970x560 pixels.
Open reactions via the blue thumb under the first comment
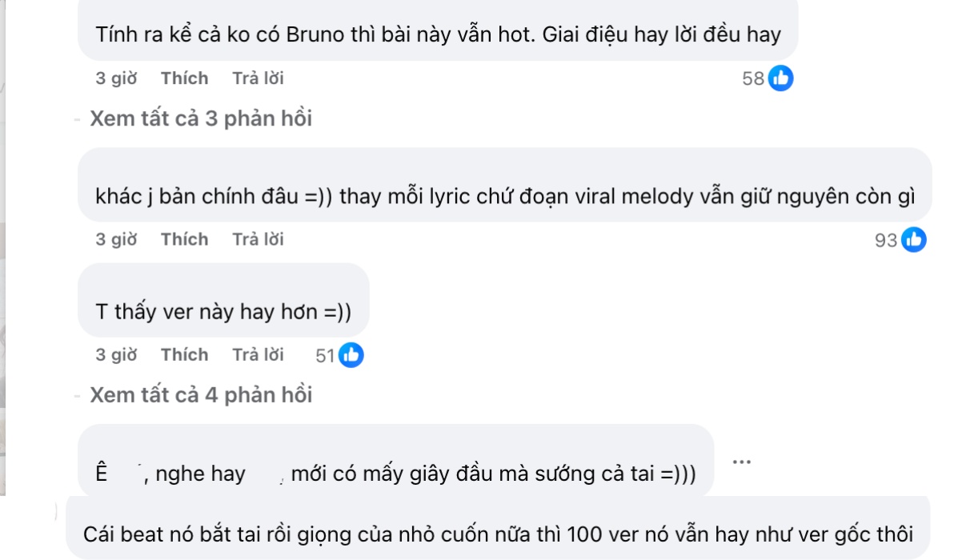[x=780, y=78]
